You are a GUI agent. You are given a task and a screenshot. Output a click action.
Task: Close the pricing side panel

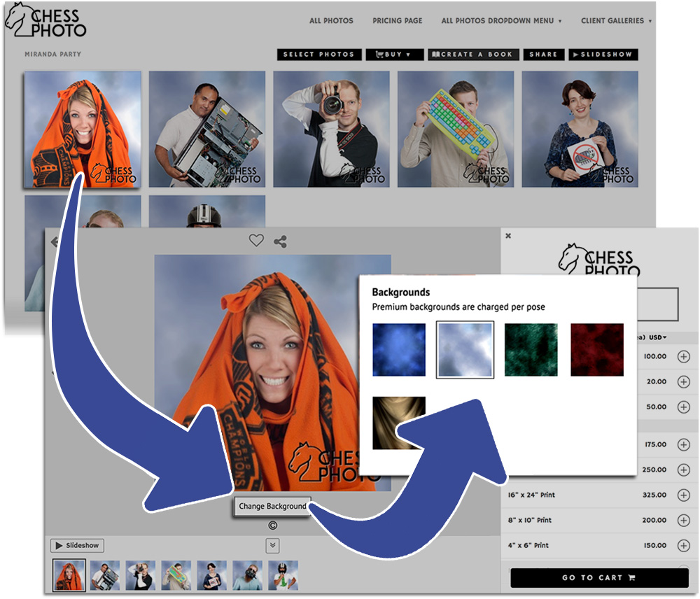[508, 236]
